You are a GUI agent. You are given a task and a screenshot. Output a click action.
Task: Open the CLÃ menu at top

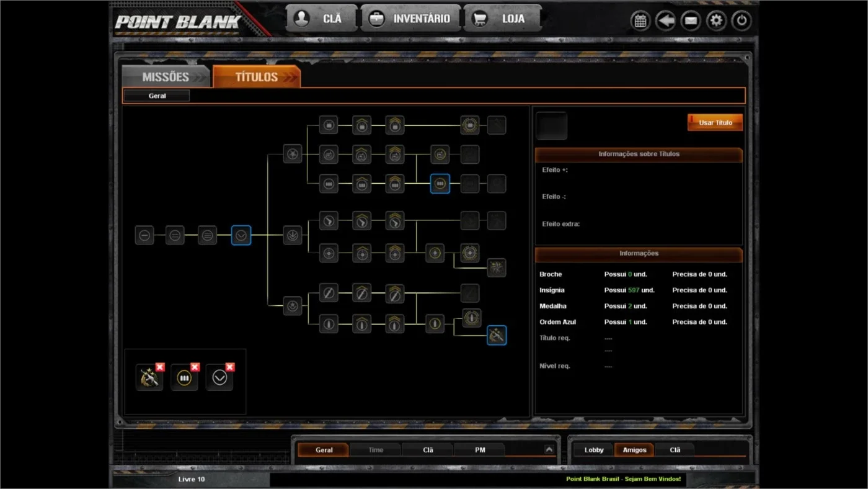tap(321, 19)
